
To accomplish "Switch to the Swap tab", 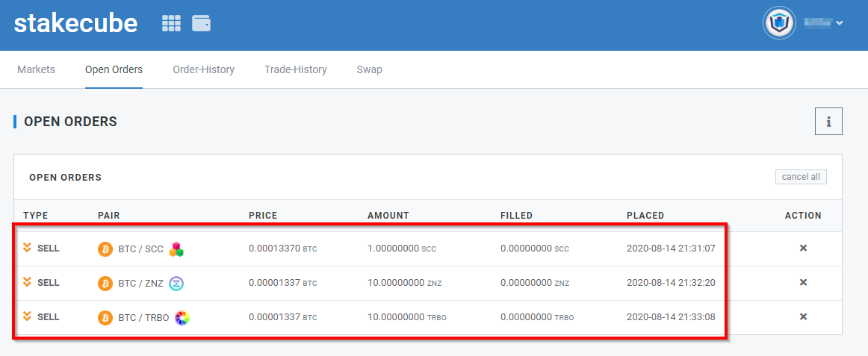I will point(369,69).
